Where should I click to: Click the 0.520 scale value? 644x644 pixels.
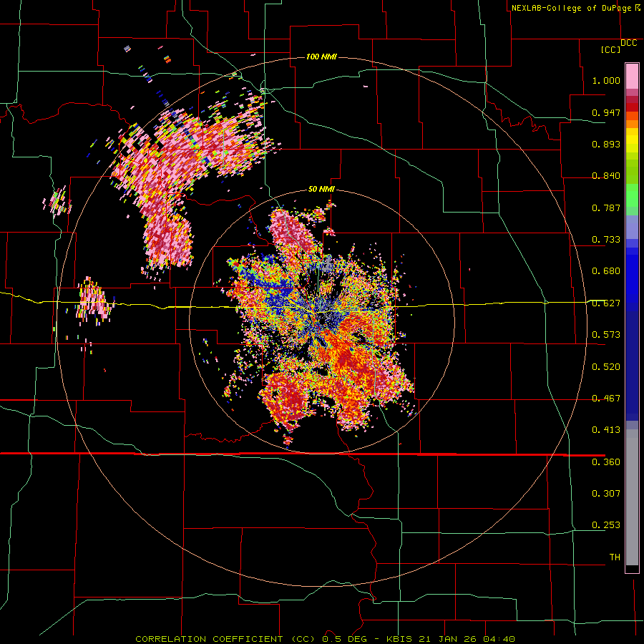click(x=606, y=367)
